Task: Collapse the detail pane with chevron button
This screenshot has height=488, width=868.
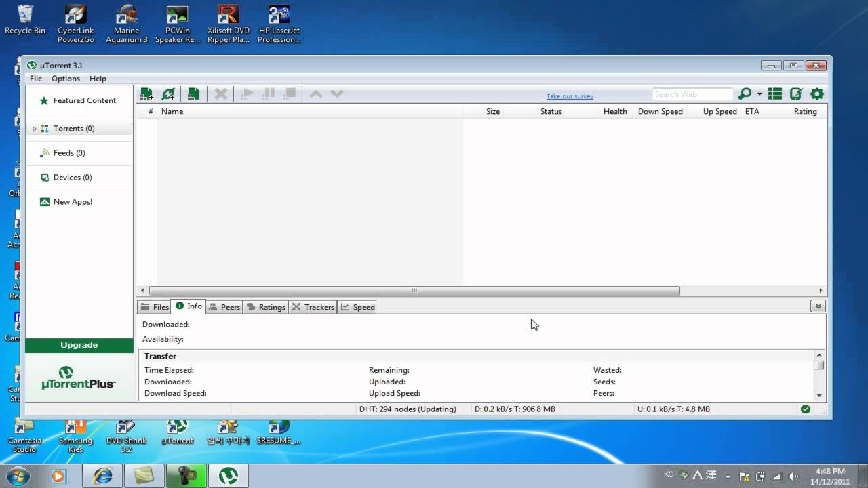Action: (x=818, y=306)
